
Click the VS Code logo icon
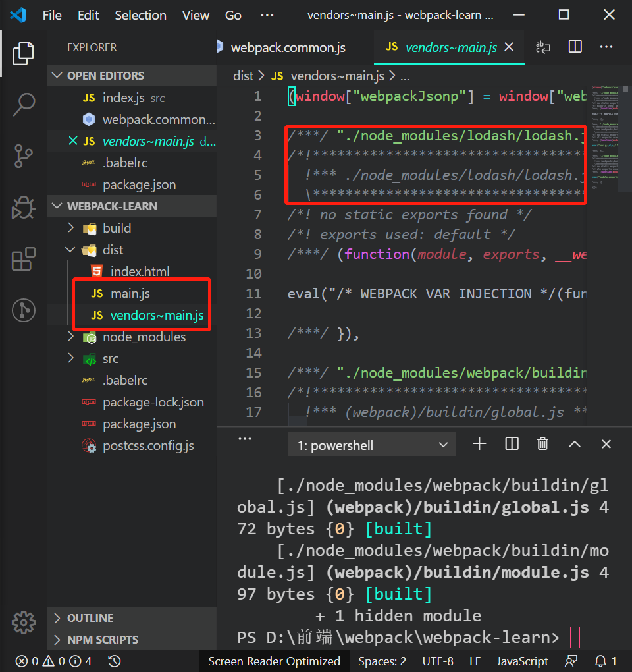18,15
